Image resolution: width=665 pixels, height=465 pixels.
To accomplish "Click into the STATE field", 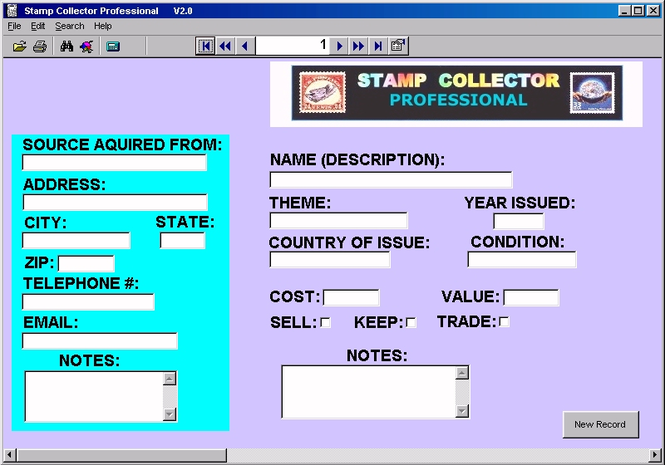I will (182, 241).
